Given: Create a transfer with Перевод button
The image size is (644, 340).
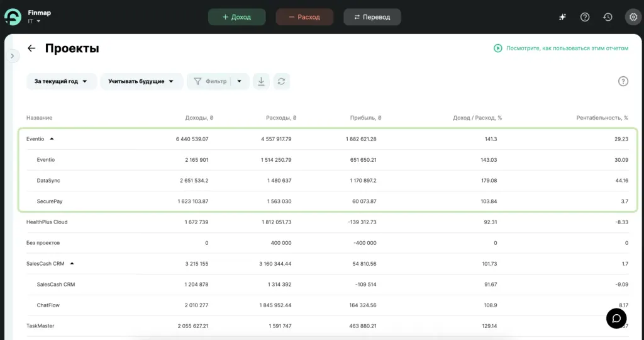Looking at the screenshot, I should point(372,17).
